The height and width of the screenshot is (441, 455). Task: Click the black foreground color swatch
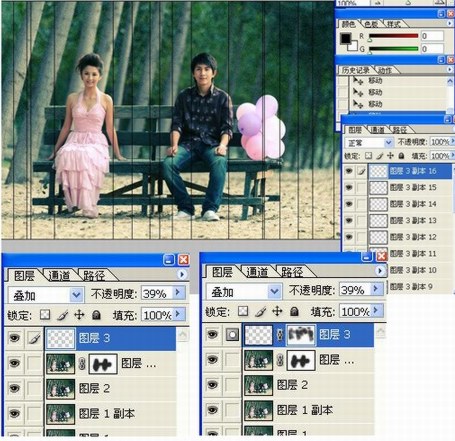(x=346, y=39)
